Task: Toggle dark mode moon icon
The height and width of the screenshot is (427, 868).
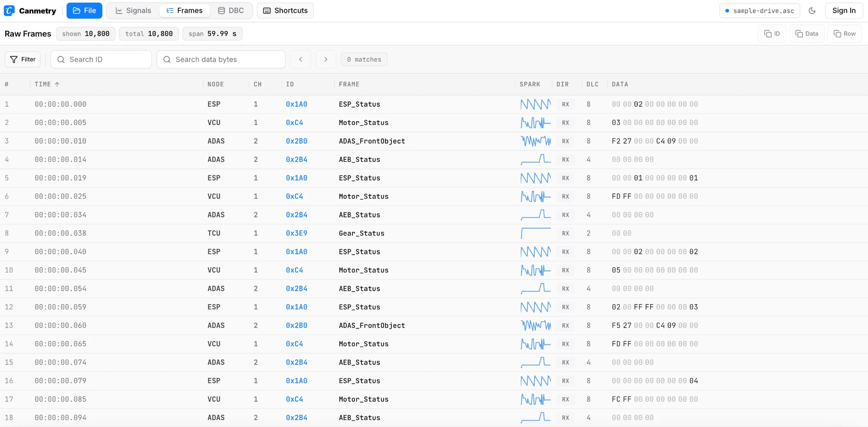Action: click(812, 10)
